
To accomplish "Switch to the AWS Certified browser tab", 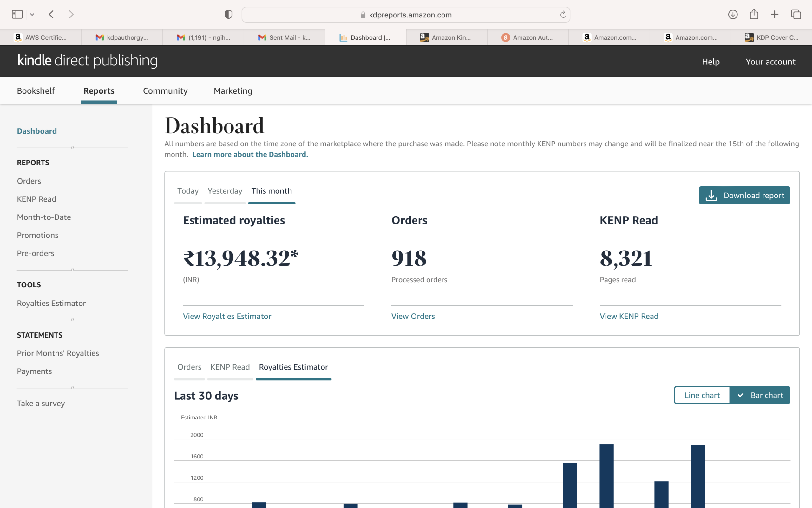I will coord(41,37).
